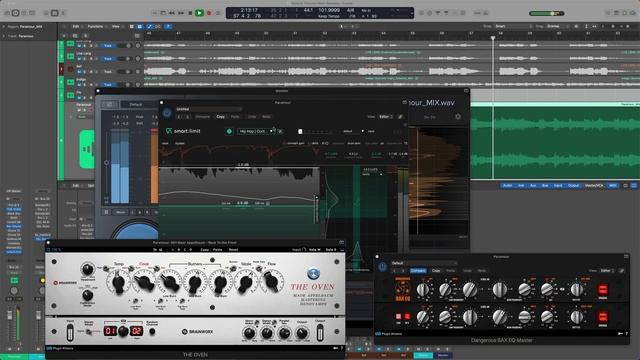Viewport: 640px width, 360px height.
Task: Click the link icon in smart:limit header
Action: pos(400,117)
